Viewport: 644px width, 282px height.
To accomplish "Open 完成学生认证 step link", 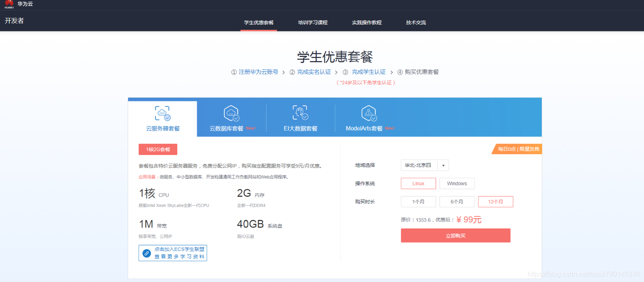I will coord(369,72).
